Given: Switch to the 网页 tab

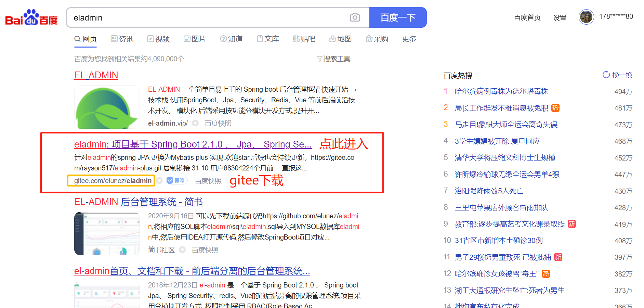Looking at the screenshot, I should pos(86,39).
